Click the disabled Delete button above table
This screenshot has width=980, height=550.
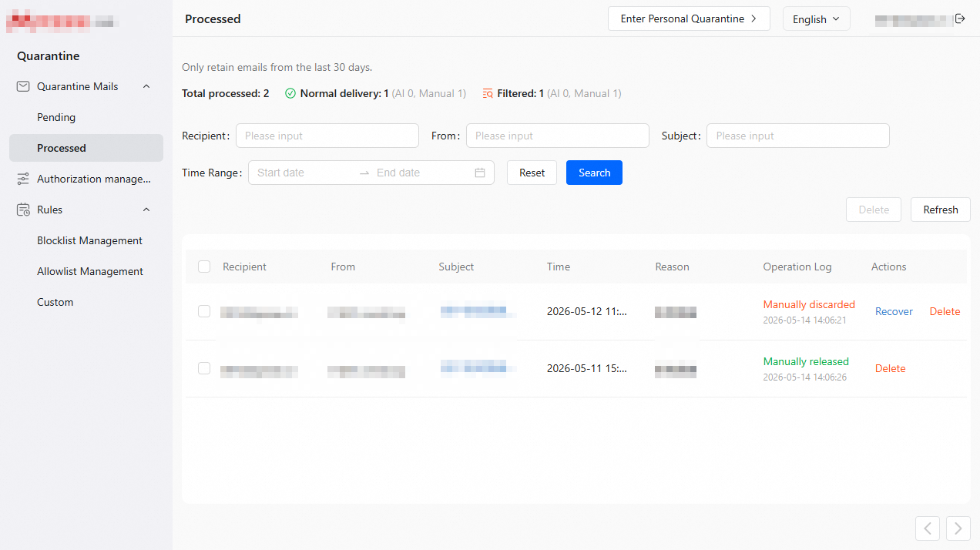(874, 210)
